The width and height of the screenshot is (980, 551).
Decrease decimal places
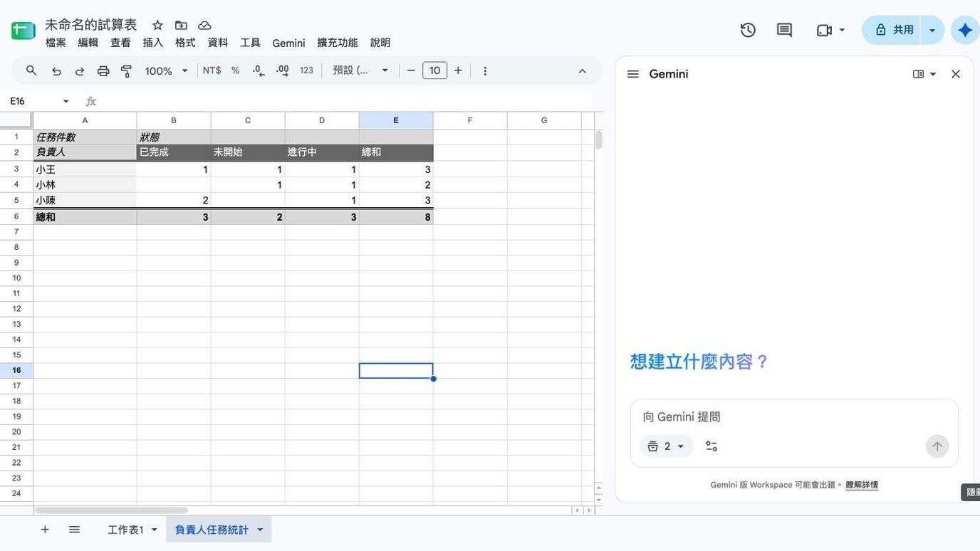pyautogui.click(x=259, y=70)
